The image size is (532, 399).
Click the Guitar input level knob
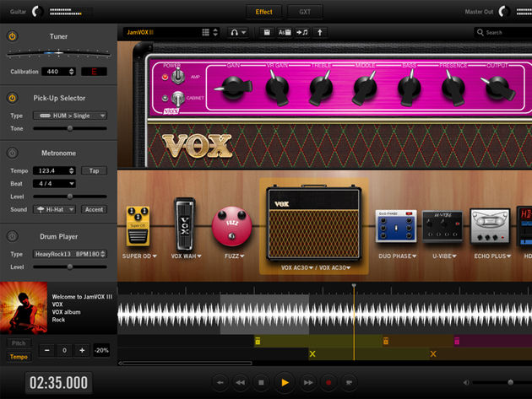coord(38,12)
